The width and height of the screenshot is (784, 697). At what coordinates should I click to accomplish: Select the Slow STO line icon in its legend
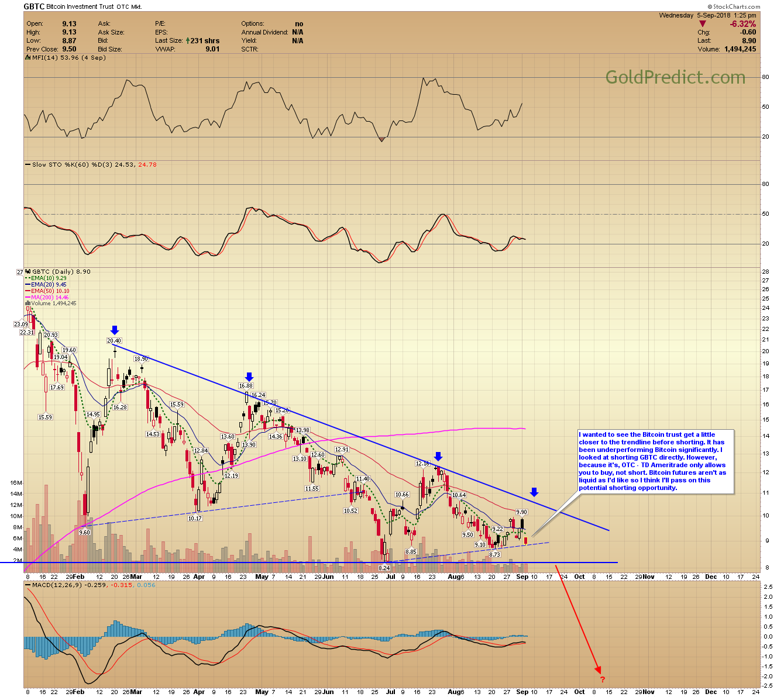tap(26, 164)
